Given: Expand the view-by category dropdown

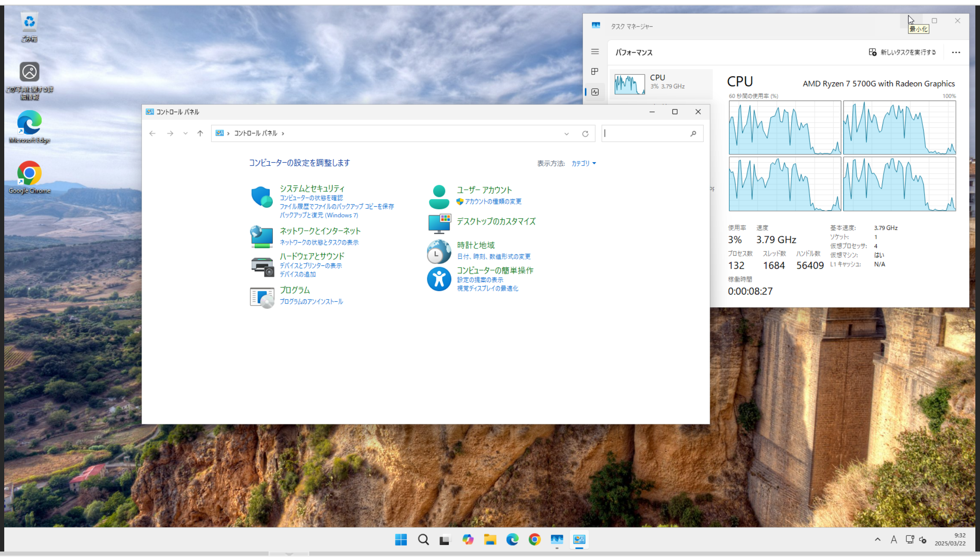Looking at the screenshot, I should point(584,163).
